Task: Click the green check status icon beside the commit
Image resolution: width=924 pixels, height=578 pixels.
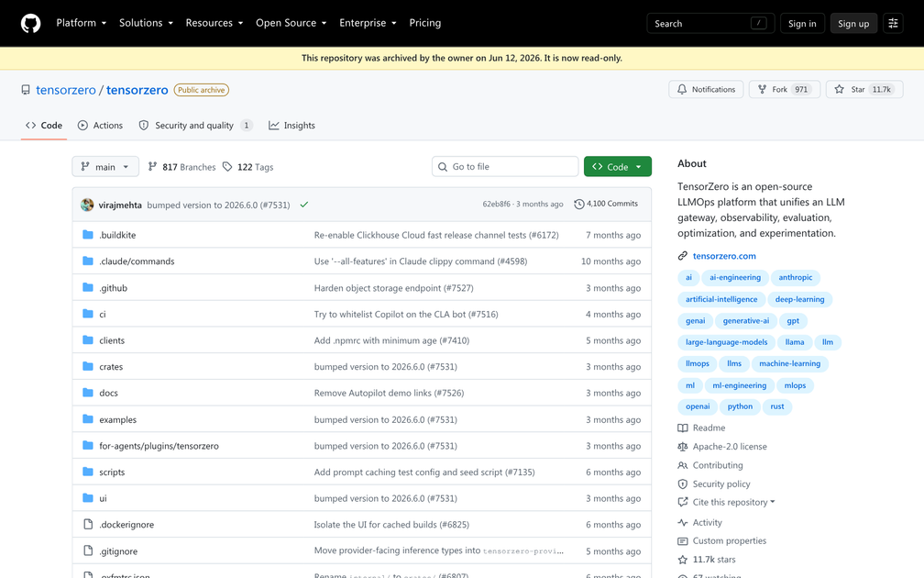Action: coord(304,205)
